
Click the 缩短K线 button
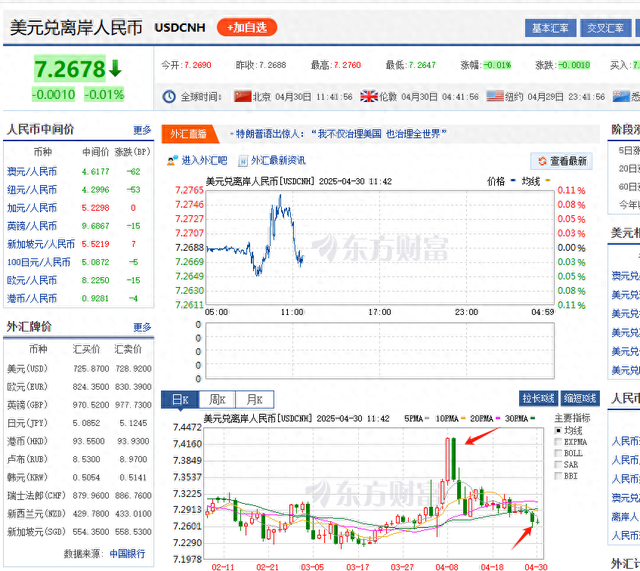580,398
